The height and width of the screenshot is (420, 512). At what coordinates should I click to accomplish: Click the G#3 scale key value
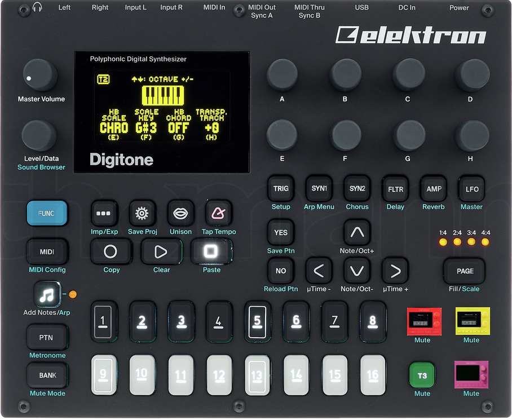146,128
